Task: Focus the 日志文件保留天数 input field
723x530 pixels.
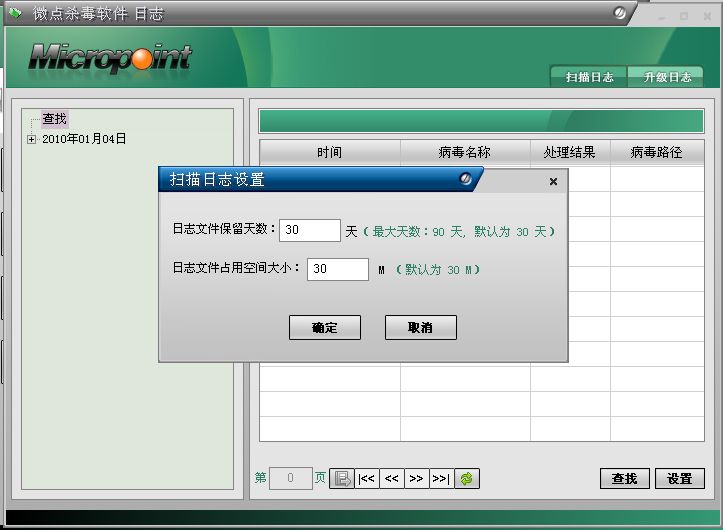Action: [310, 230]
